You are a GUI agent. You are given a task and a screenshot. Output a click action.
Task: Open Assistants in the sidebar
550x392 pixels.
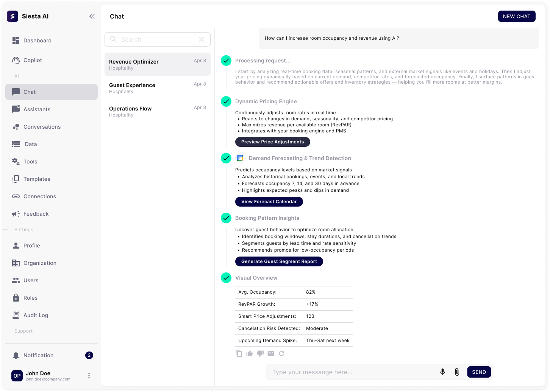pos(37,109)
